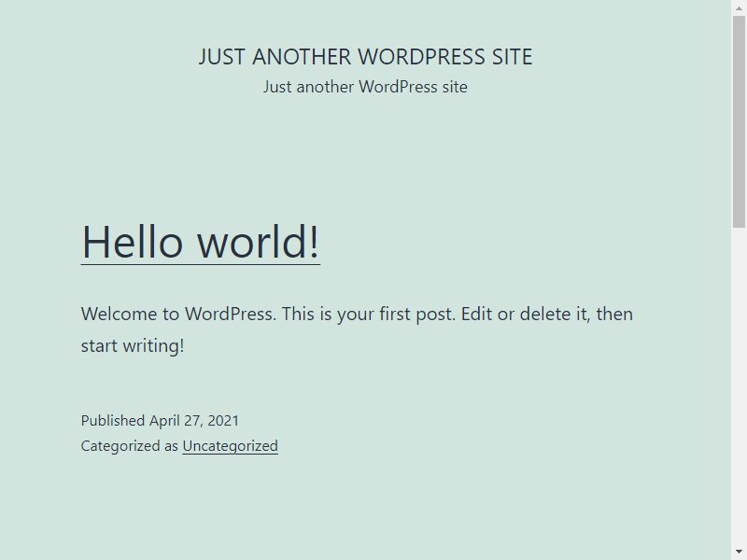Open the Hello world! post title link
747x560 pixels.
(x=201, y=242)
